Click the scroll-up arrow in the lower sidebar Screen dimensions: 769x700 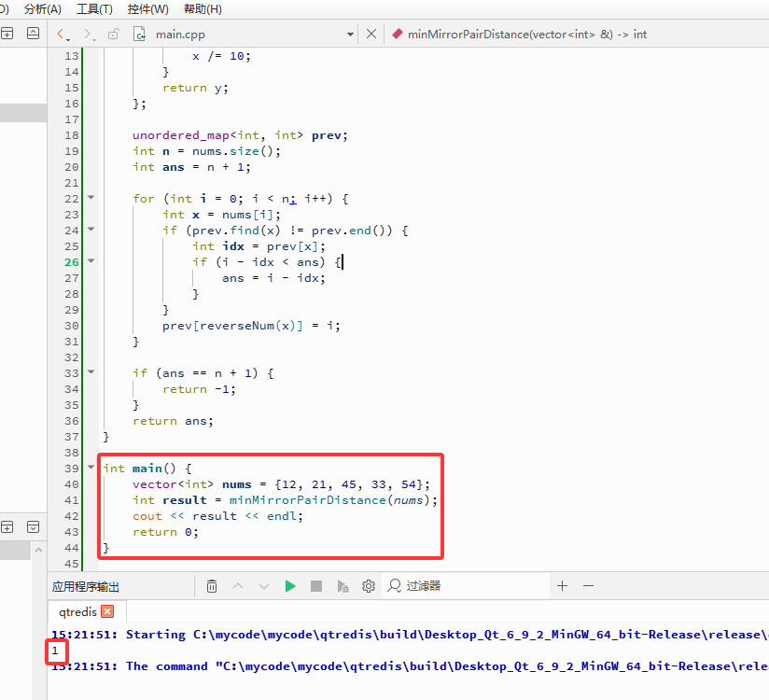pyautogui.click(x=39, y=551)
